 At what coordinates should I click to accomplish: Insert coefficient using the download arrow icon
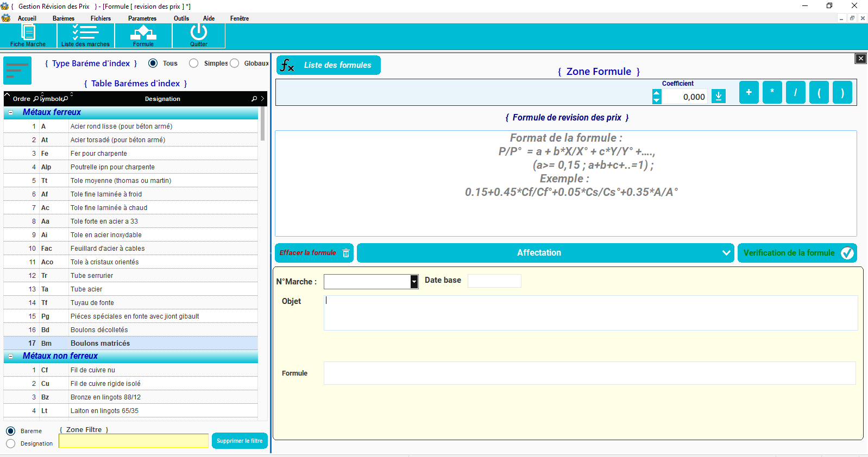719,96
